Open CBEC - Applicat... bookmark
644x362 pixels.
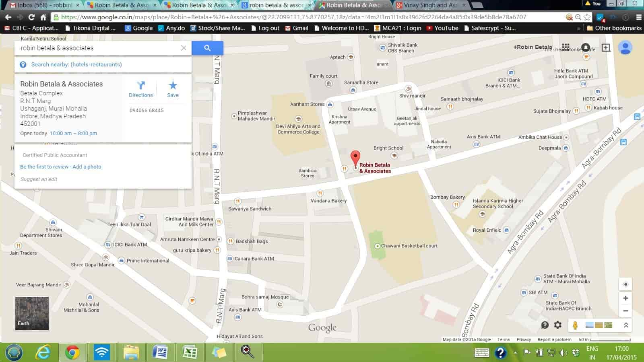[x=31, y=28]
